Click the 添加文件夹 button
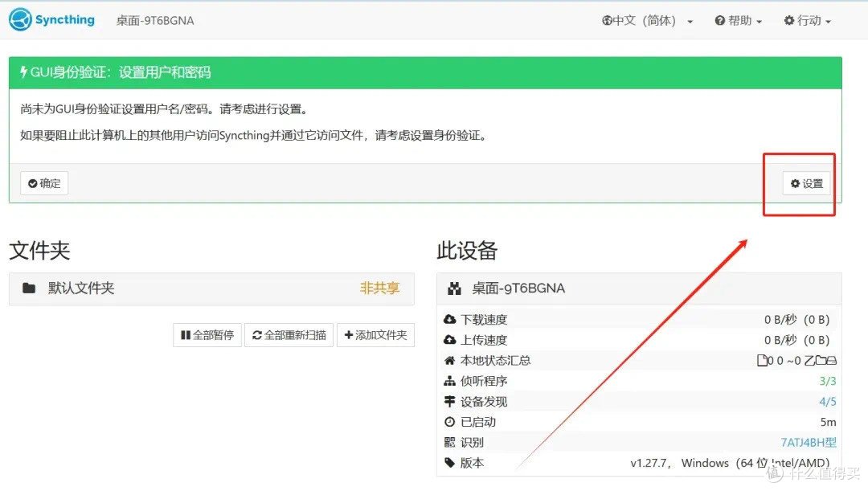The height and width of the screenshot is (491, 868). point(376,335)
